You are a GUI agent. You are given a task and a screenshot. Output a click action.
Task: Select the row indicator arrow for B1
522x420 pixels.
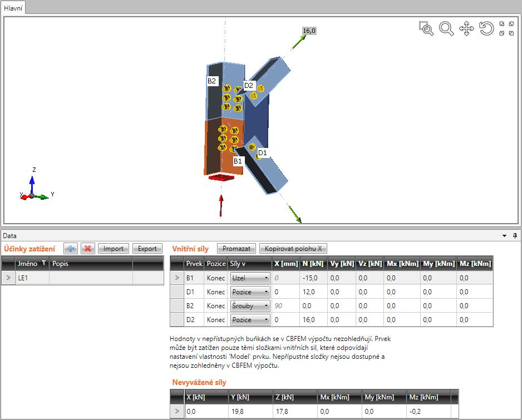177,278
